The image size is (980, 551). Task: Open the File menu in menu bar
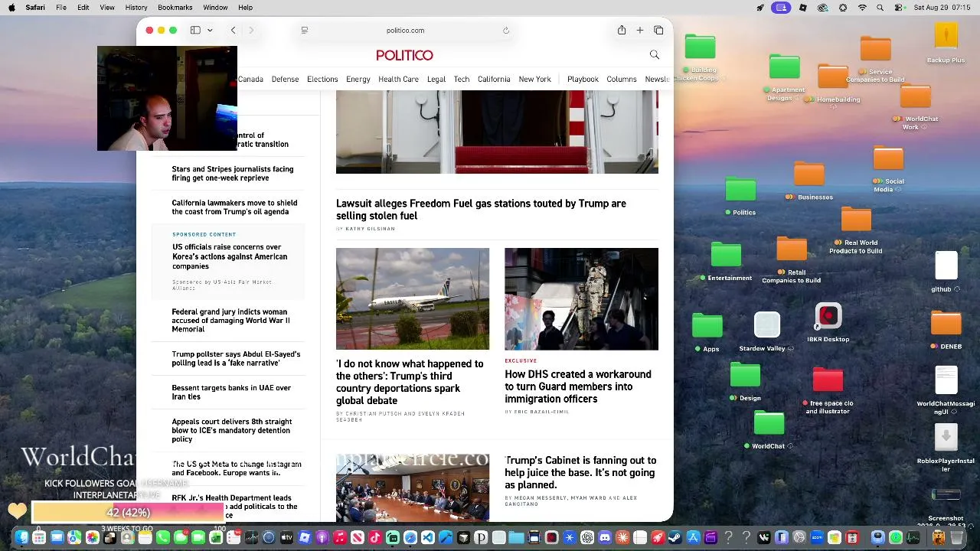point(61,8)
